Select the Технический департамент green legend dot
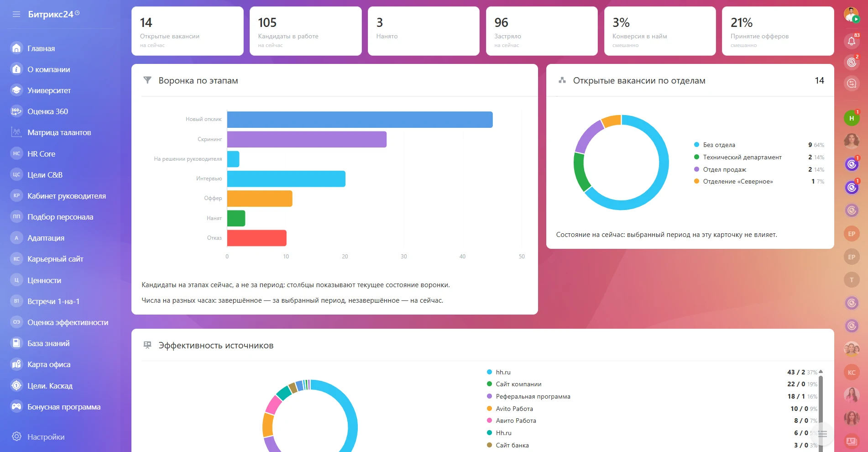868x452 pixels. 696,157
